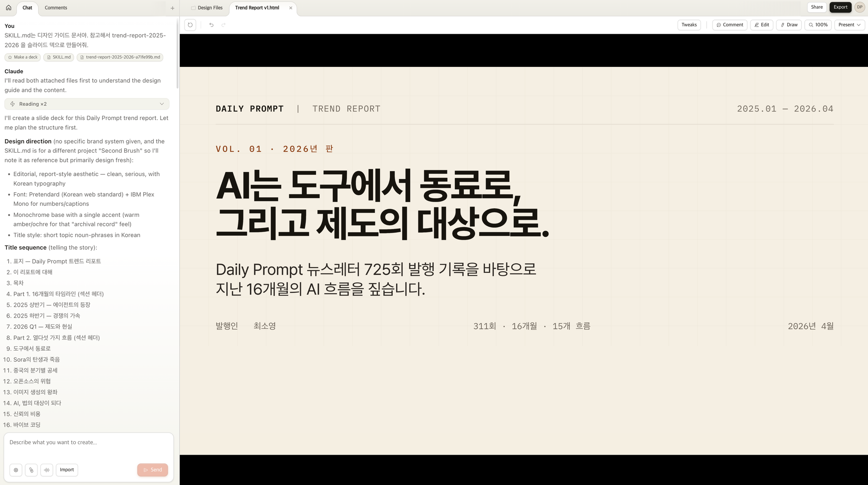This screenshot has height=485, width=868.
Task: Toggle Edit mode in toolbar
Action: [x=762, y=25]
